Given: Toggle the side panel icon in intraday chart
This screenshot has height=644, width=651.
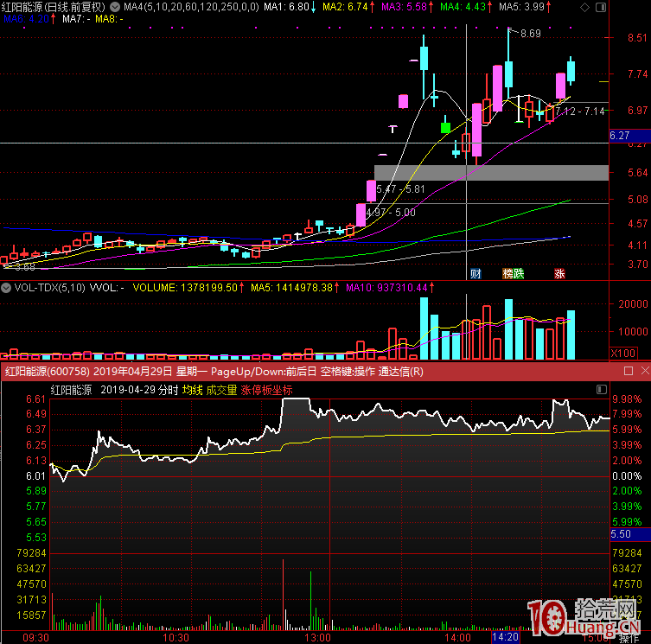Looking at the screenshot, I should (602, 389).
